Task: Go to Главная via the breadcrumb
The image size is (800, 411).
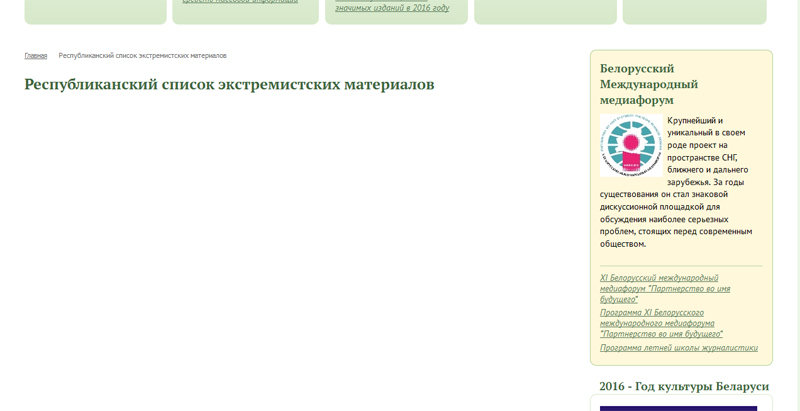Action: coord(35,56)
